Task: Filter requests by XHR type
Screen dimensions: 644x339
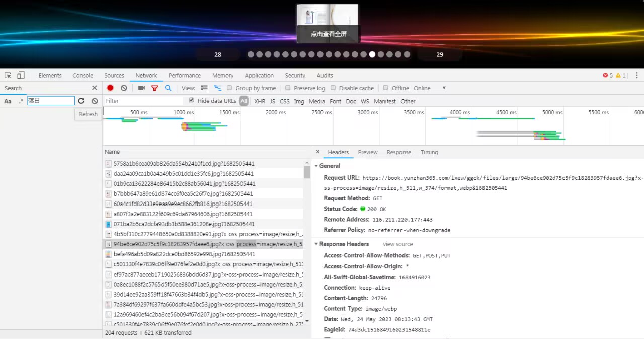Action: tap(260, 101)
